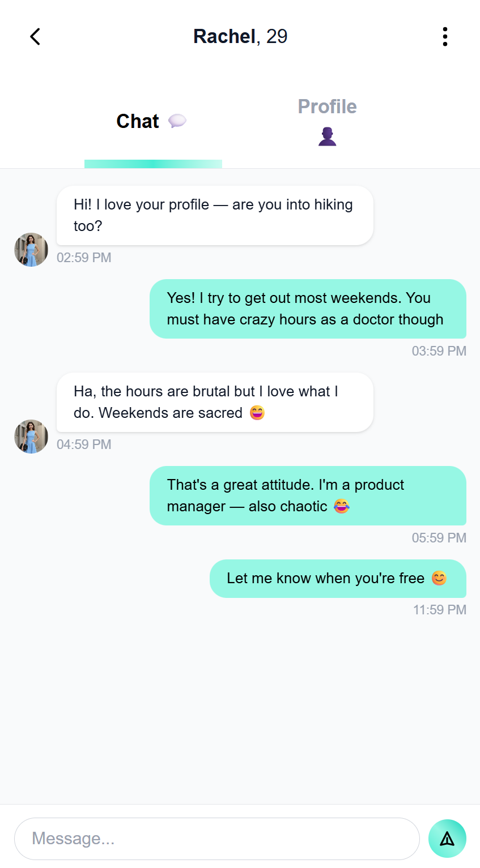This screenshot has height=868, width=480.
Task: Focus the Message input field
Action: (x=216, y=839)
